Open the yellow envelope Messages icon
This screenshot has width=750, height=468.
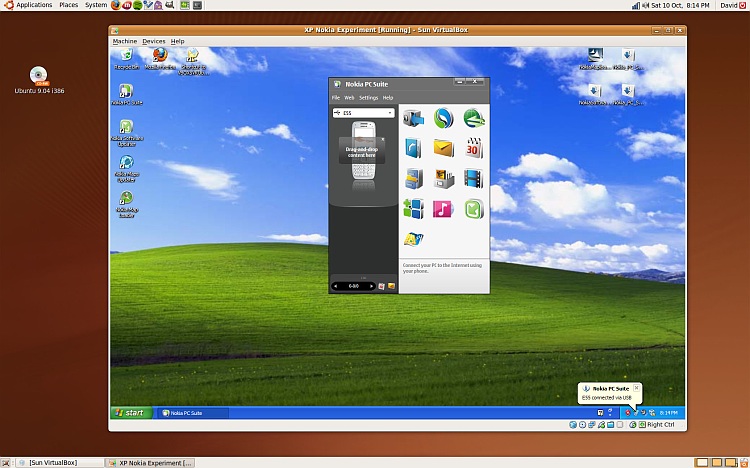click(x=443, y=148)
